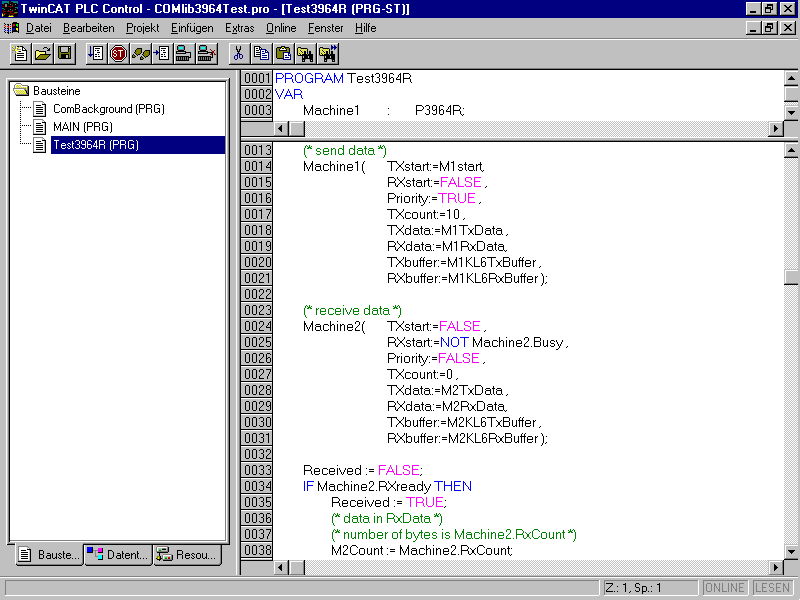This screenshot has height=600, width=800.
Task: Open the Projekt menu
Action: pyautogui.click(x=141, y=28)
